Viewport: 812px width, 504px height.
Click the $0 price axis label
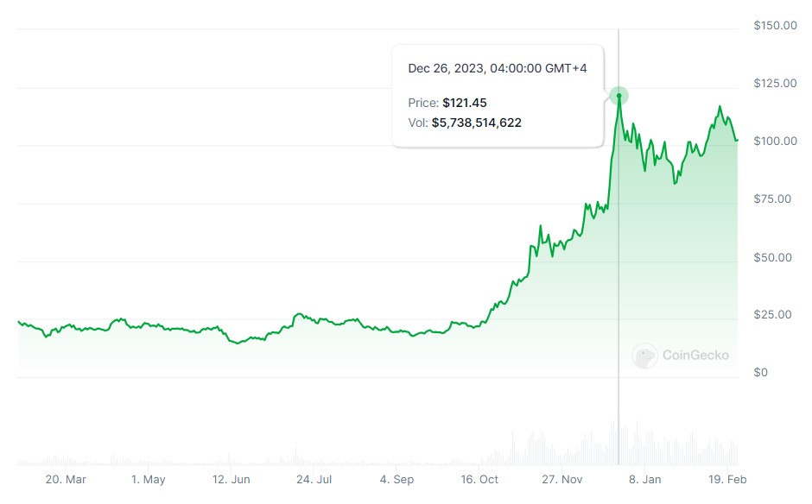[761, 373]
